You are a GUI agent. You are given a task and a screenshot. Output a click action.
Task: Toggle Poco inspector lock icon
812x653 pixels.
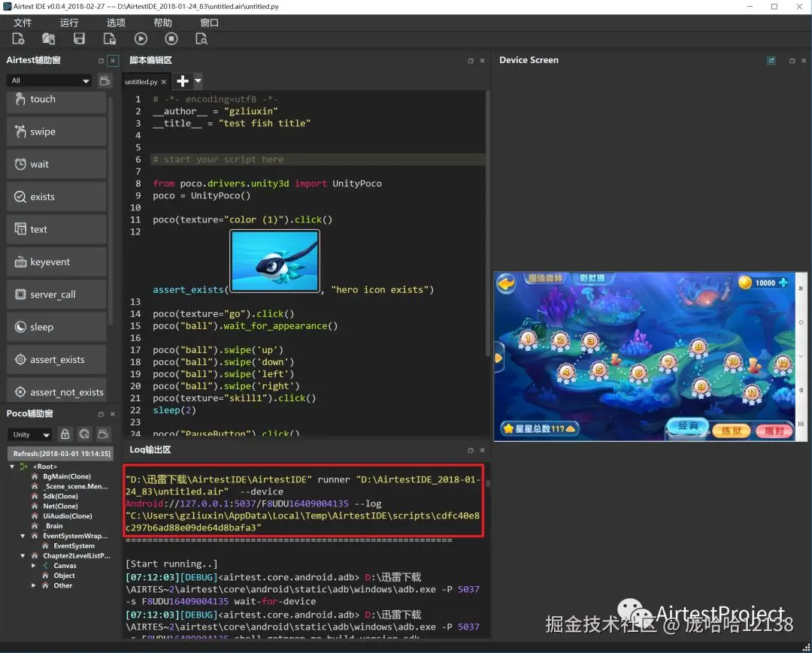[65, 434]
